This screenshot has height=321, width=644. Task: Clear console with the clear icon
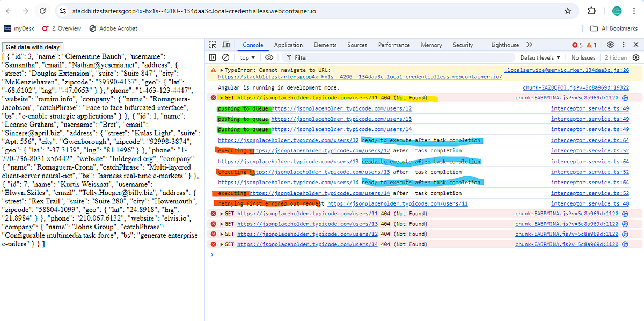(225, 57)
